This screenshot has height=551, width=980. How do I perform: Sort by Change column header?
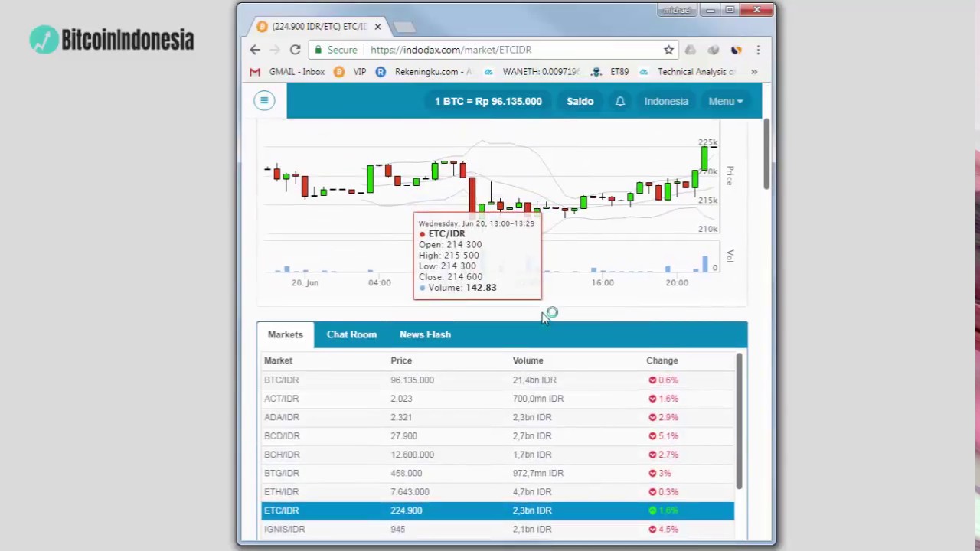662,360
